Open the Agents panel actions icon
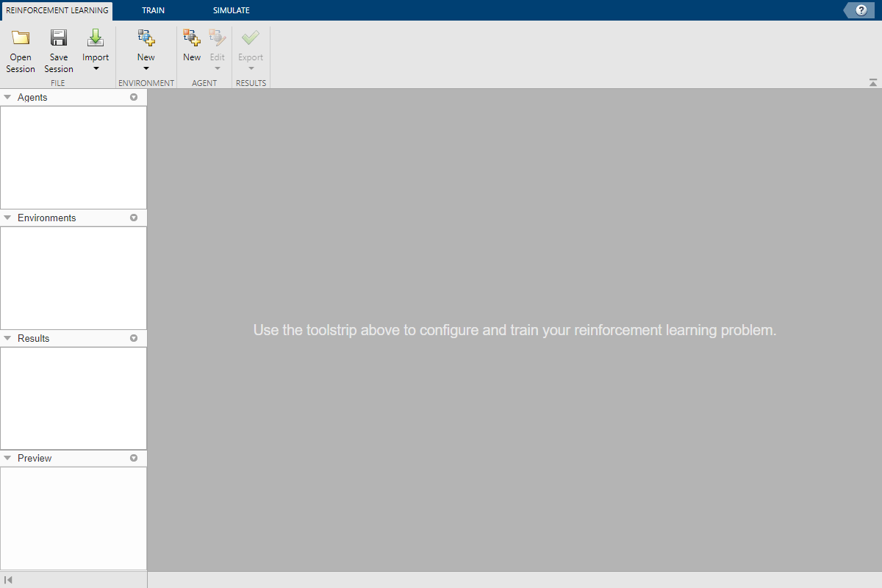This screenshot has width=882, height=588. 134,96
